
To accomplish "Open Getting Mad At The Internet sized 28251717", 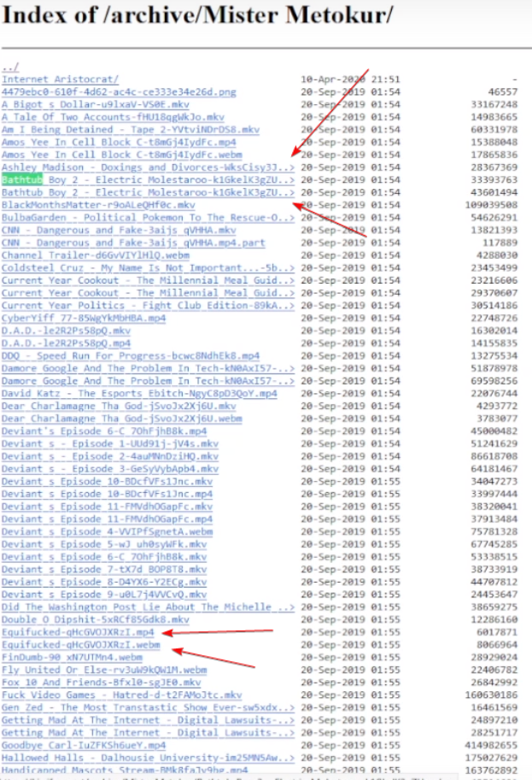I will click(149, 733).
